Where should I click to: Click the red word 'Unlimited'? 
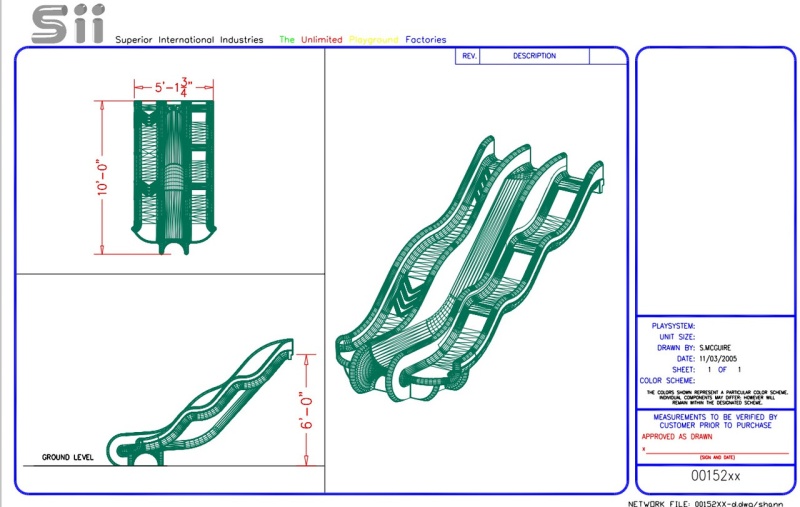click(321, 39)
